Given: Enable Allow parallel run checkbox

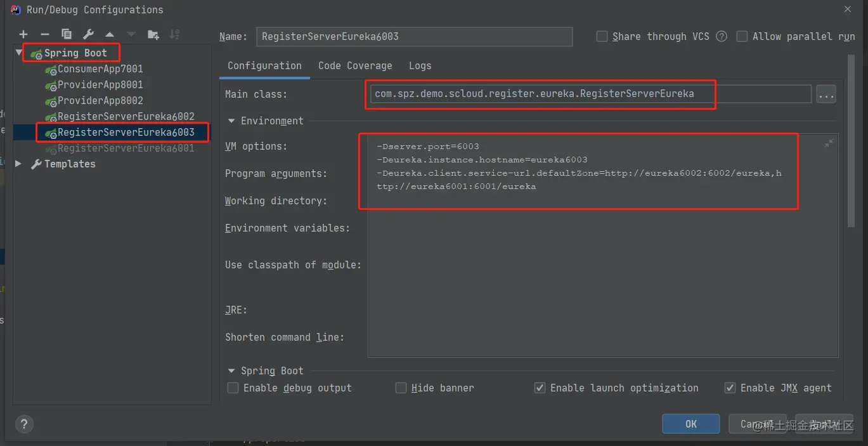Looking at the screenshot, I should coord(742,36).
